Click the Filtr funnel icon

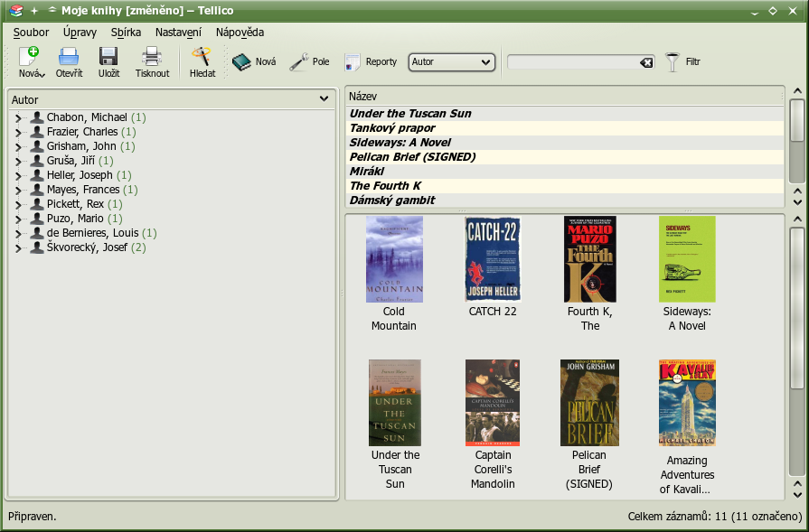(673, 61)
